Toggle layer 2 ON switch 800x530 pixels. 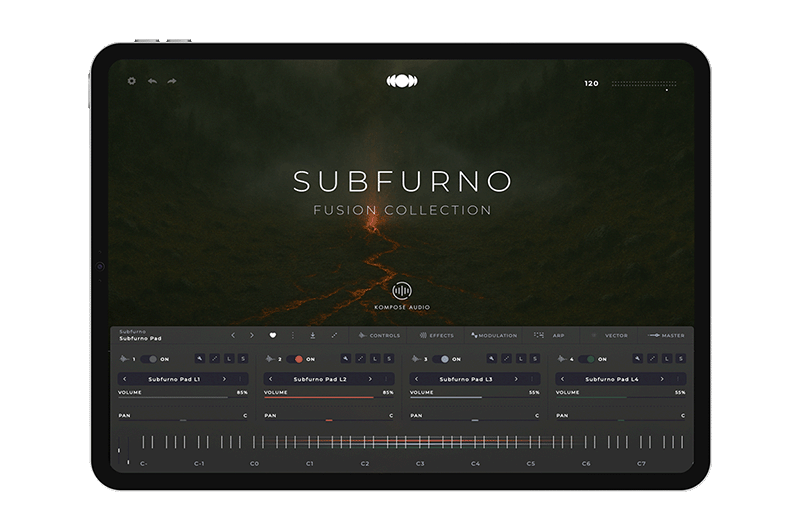(x=295, y=359)
